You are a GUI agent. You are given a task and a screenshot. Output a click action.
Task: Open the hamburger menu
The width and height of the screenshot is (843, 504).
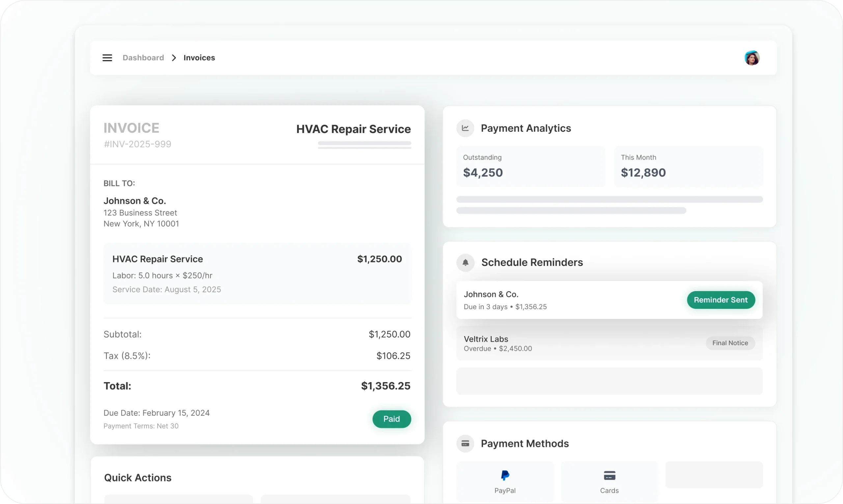click(107, 58)
